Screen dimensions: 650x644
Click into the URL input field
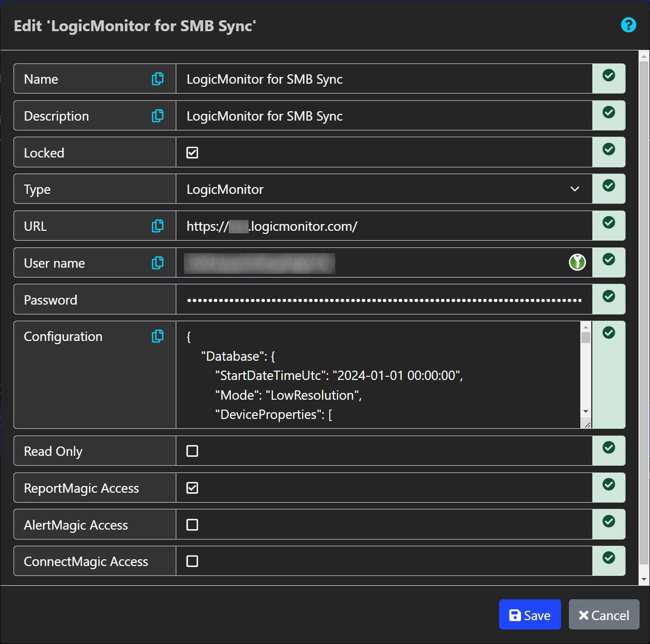(x=384, y=226)
